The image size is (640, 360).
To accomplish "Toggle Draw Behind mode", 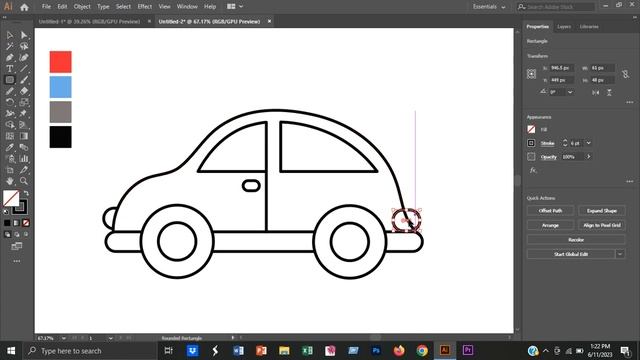I will click(16, 234).
